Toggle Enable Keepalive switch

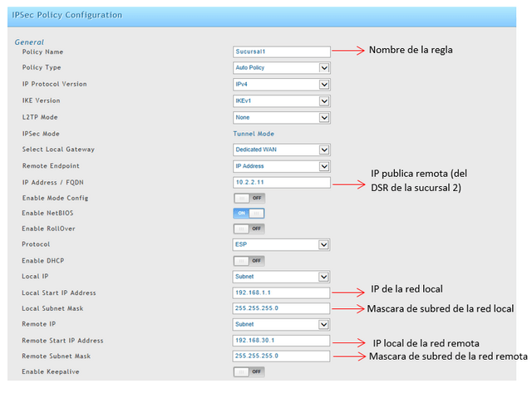pos(249,371)
